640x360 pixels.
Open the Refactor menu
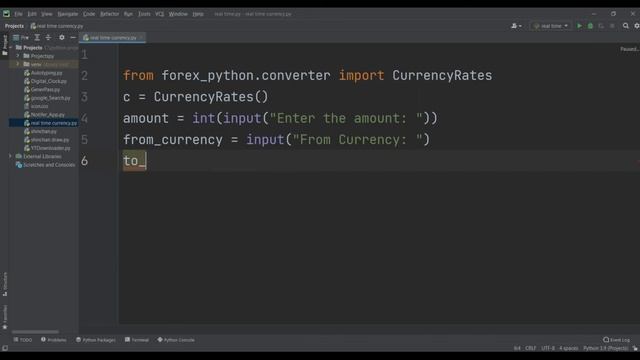pyautogui.click(x=109, y=14)
